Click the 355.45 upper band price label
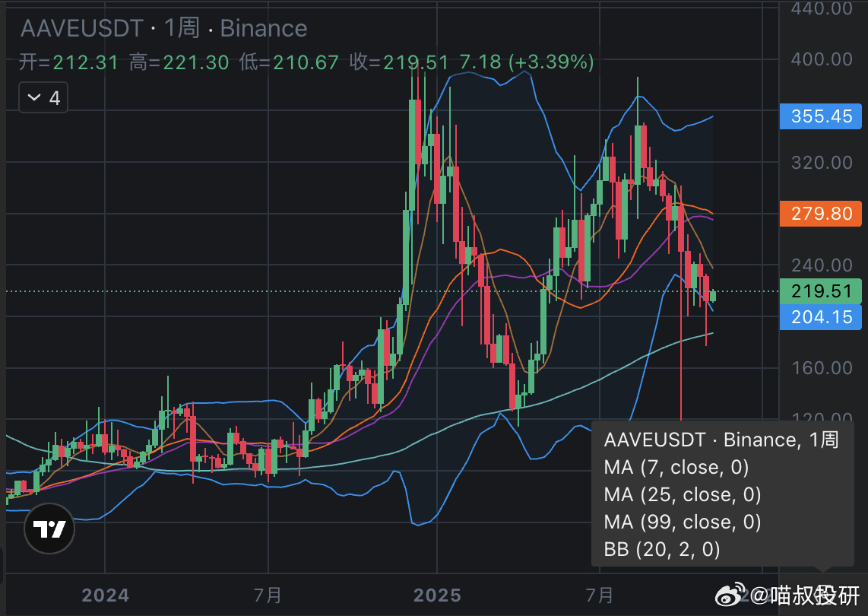This screenshot has height=616, width=868. 821,116
